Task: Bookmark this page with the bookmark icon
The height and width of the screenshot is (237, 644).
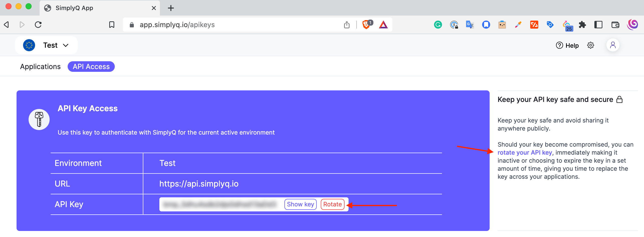Action: (112, 25)
